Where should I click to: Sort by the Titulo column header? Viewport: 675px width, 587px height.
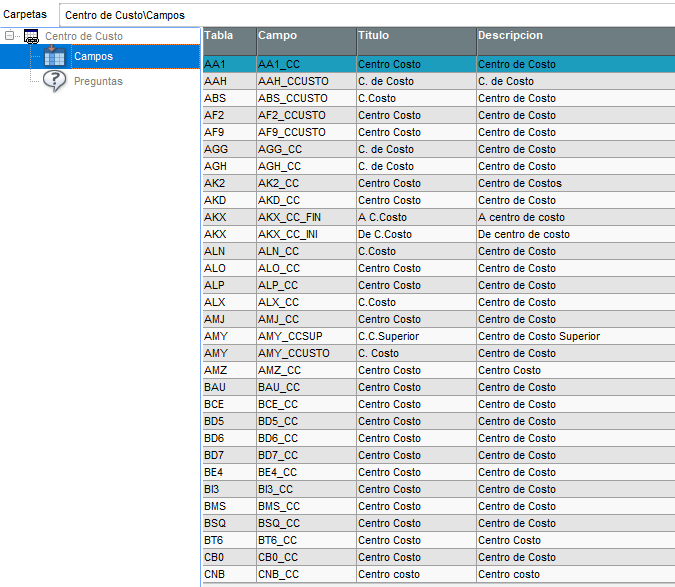[x=416, y=41]
